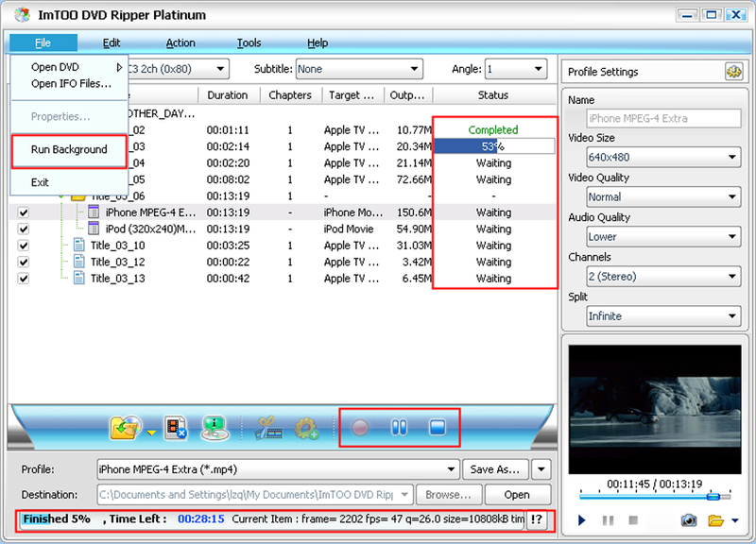Open Profile Settings gear icon
Viewport: 756px width, 544px height.
click(734, 72)
